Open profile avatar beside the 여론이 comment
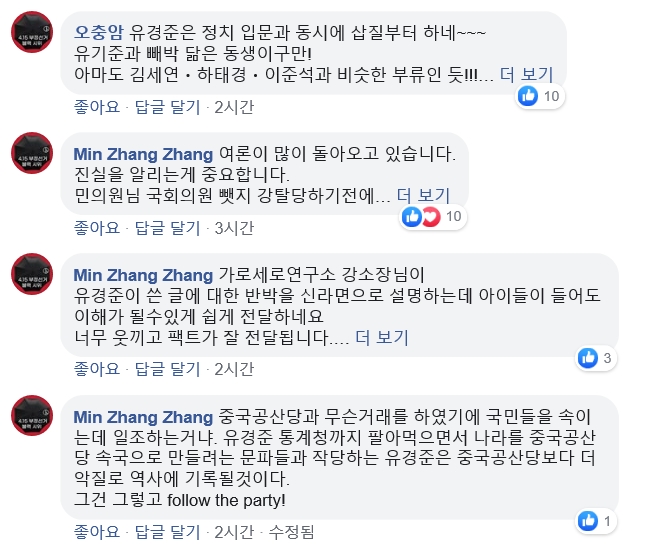The image size is (661, 560). (32, 153)
